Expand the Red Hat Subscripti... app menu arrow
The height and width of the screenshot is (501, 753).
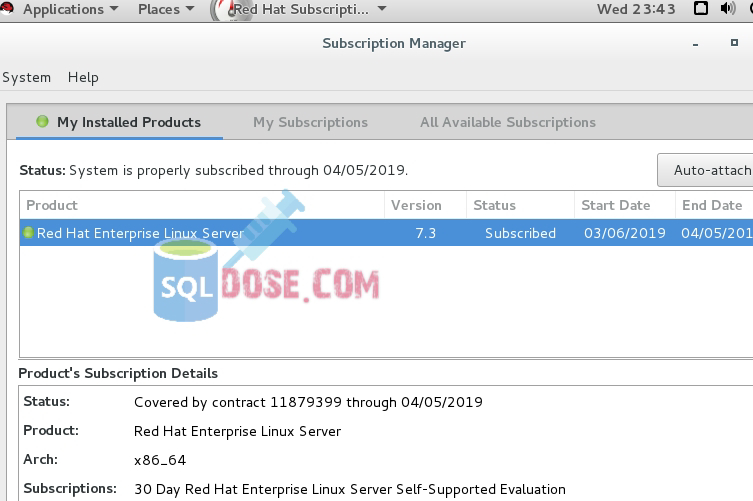pyautogui.click(x=382, y=9)
